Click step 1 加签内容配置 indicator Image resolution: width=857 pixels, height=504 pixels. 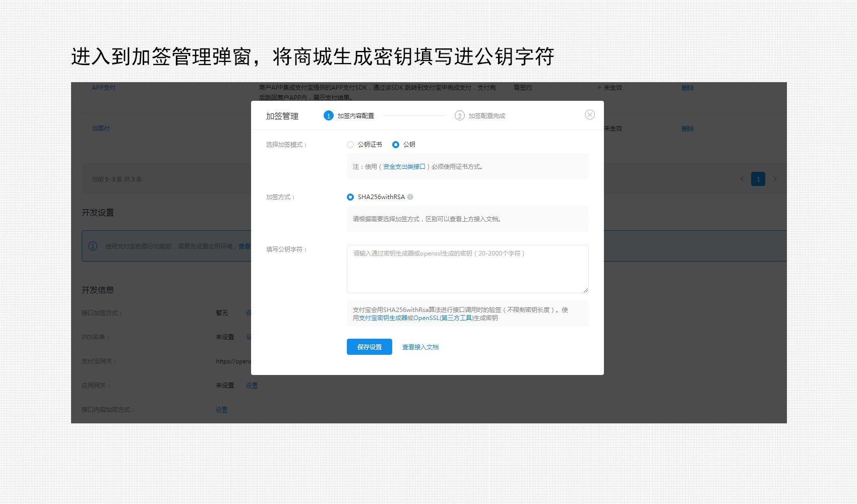349,116
